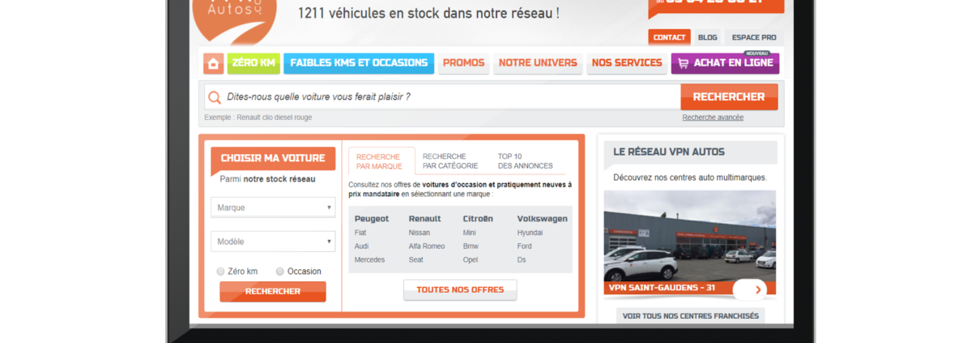Image resolution: width=980 pixels, height=343 pixels.
Task: Select the Audi brand link
Action: 361,247
